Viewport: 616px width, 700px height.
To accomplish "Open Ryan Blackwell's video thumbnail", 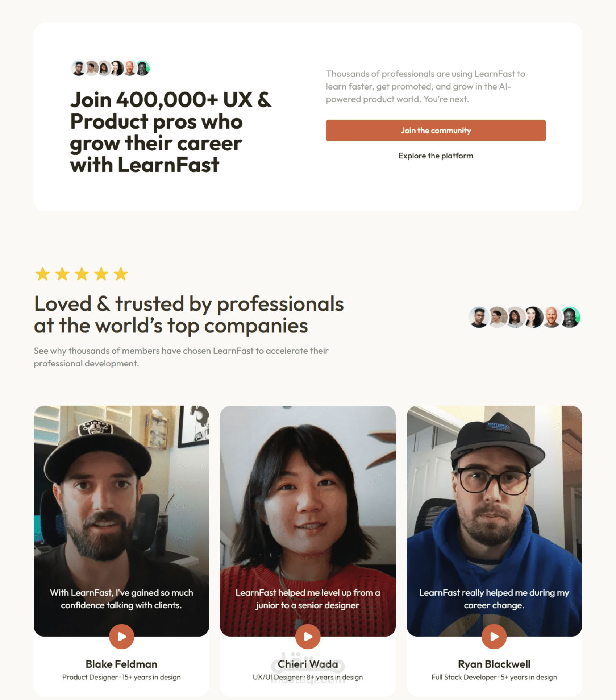I will 494,521.
